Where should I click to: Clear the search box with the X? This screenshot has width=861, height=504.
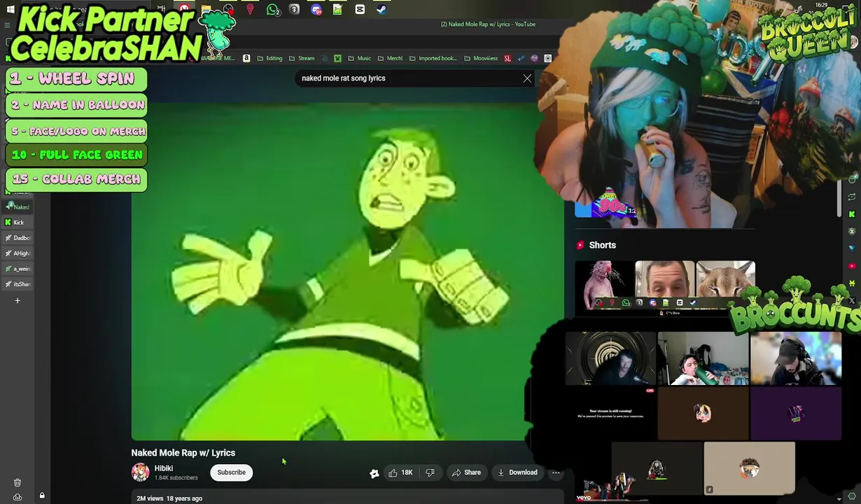tap(527, 78)
